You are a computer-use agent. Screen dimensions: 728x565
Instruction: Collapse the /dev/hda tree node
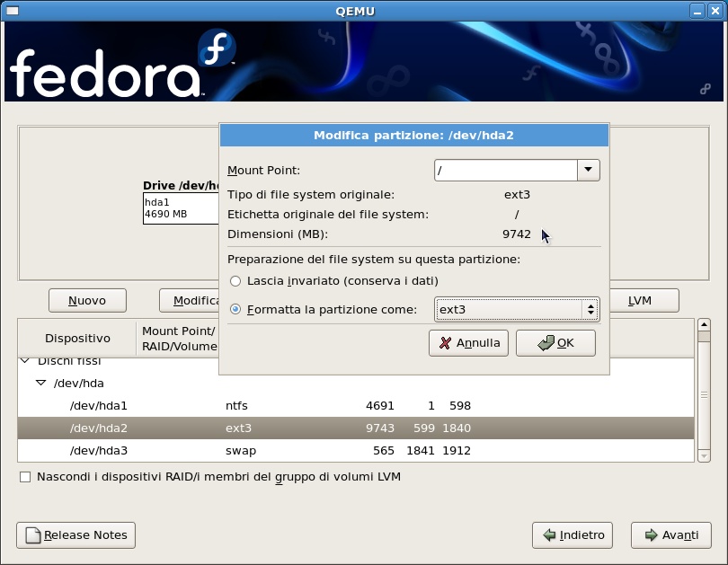40,384
